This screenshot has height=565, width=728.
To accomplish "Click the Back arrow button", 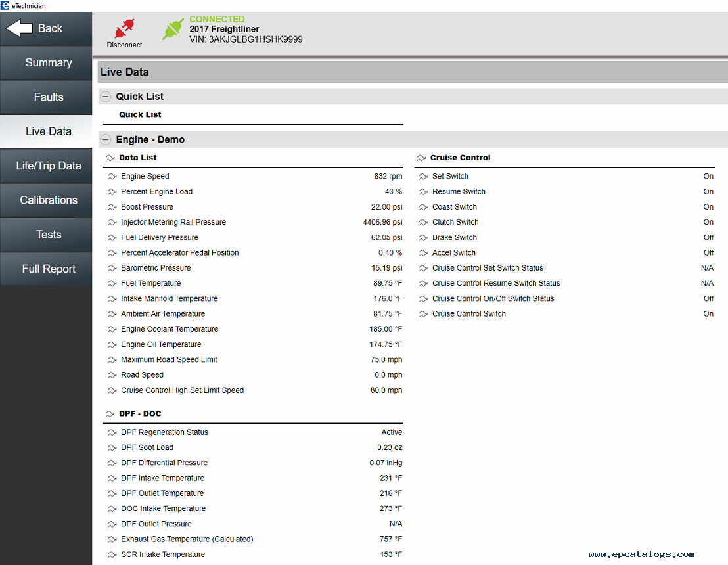I will pos(46,28).
